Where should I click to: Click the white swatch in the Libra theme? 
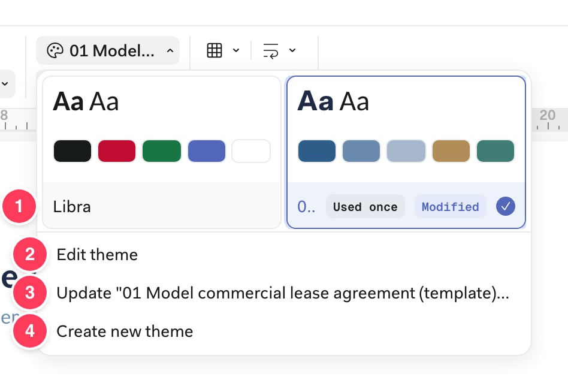[x=251, y=150]
